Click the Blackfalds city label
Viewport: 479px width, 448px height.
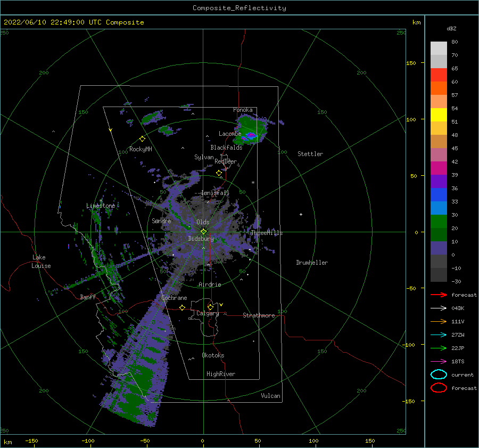coord(226,148)
